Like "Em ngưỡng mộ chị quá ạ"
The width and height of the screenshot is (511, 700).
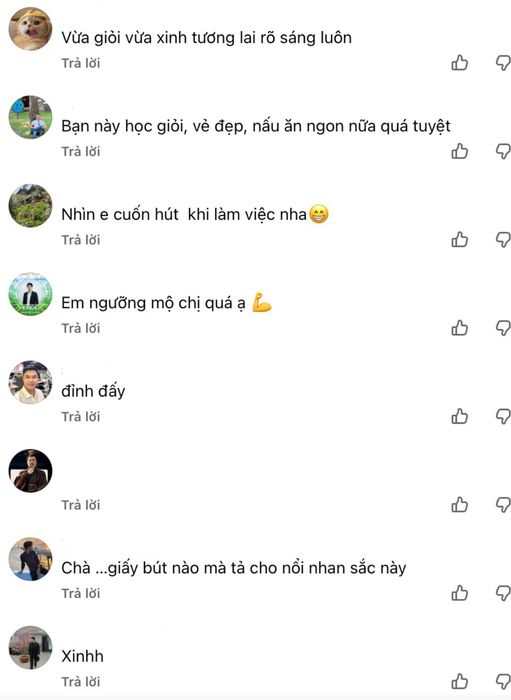(x=459, y=328)
